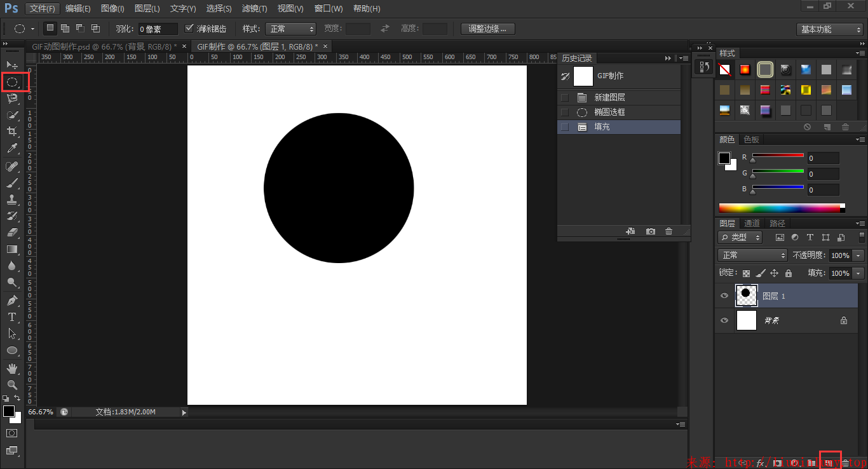Image resolution: width=868 pixels, height=469 pixels.
Task: Select the Spot Healing Brush tool
Action: coord(12,167)
